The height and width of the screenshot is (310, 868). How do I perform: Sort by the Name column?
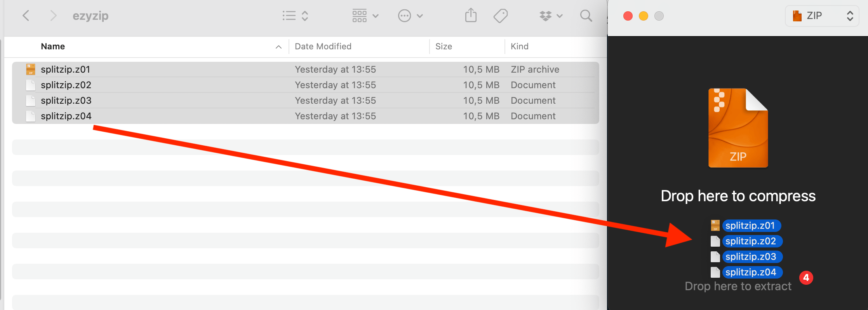[x=53, y=47]
